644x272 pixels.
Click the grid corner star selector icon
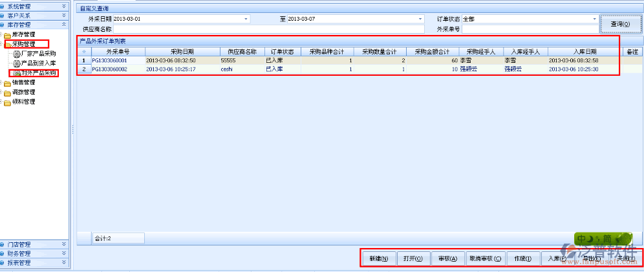(83, 51)
